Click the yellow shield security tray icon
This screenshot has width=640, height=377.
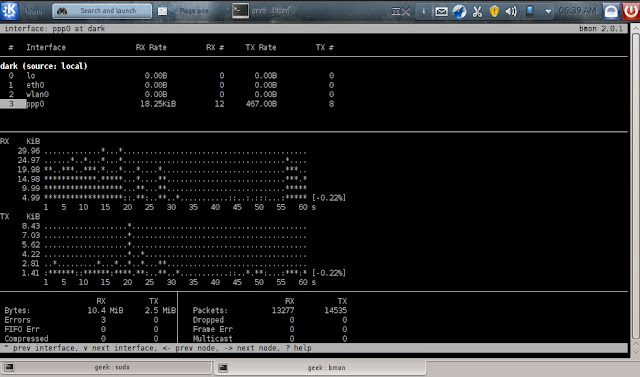(x=494, y=11)
